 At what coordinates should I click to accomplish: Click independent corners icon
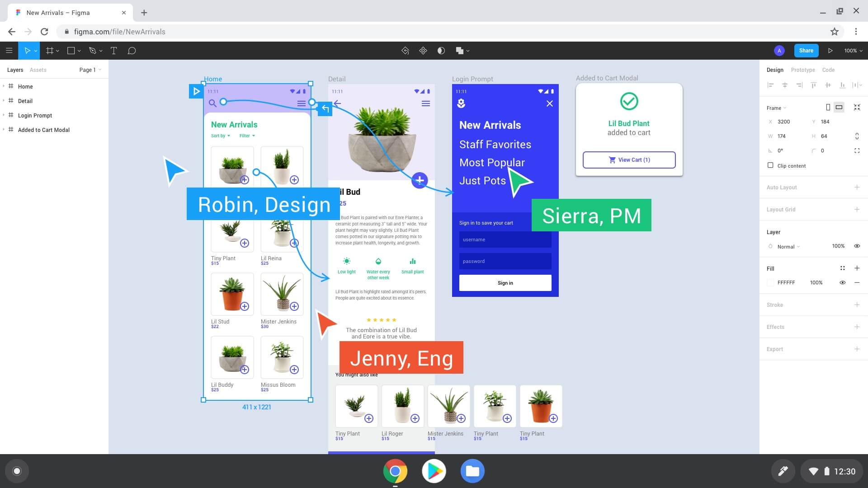857,150
